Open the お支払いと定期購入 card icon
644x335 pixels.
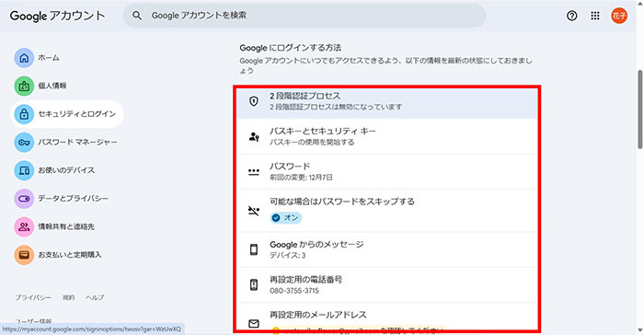point(24,255)
